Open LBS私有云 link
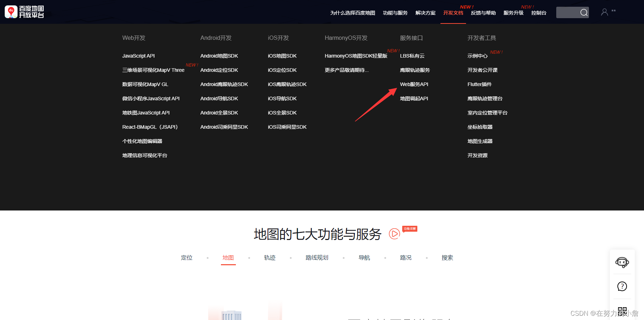 (x=412, y=56)
